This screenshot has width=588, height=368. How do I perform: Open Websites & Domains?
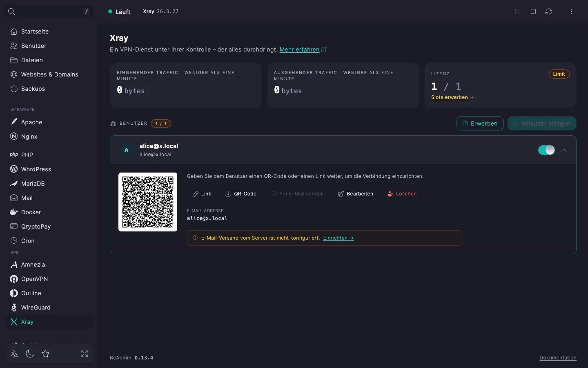49,74
